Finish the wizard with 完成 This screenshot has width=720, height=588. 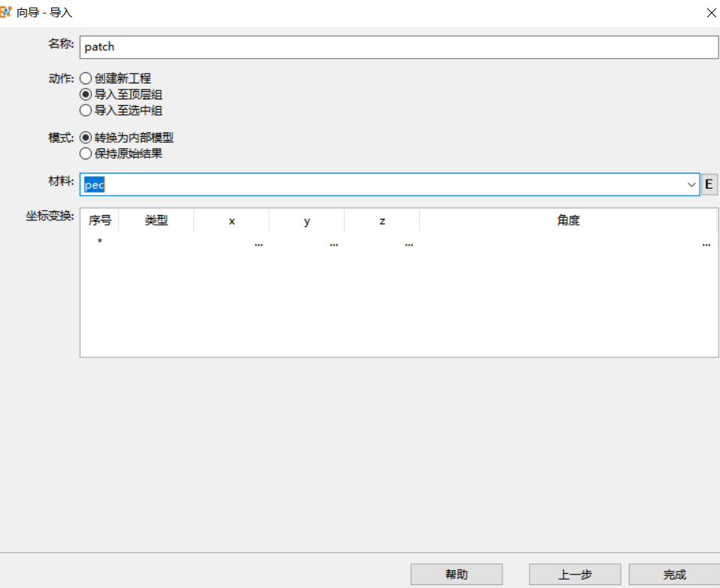point(674,574)
